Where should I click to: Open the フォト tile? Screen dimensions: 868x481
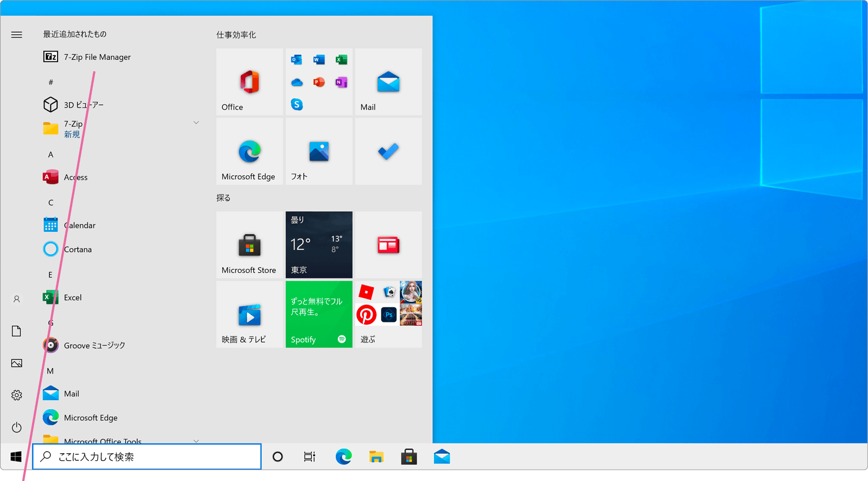319,151
